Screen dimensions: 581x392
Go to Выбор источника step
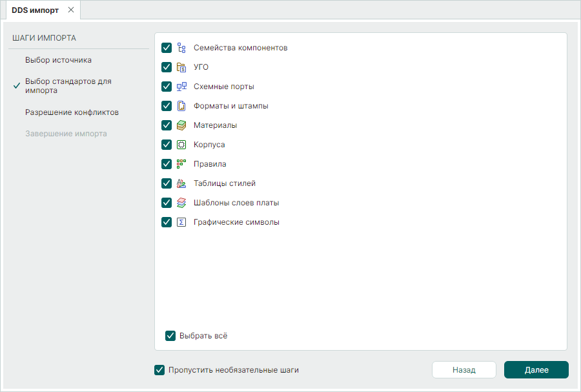[x=58, y=60]
